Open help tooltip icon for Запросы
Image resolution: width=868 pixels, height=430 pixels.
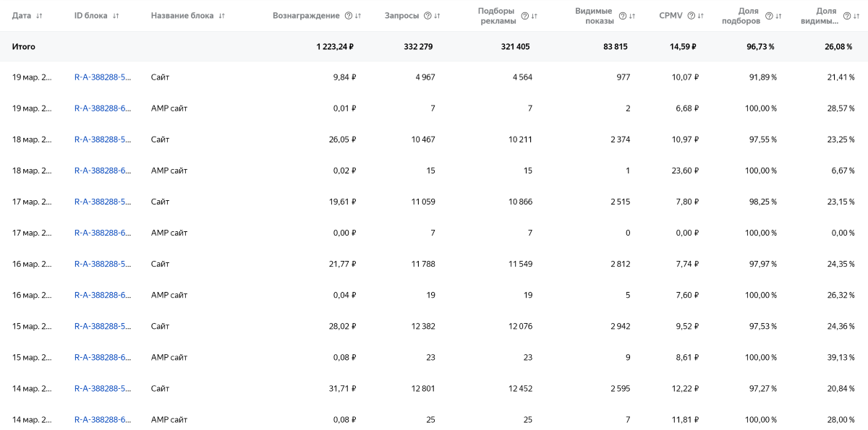427,16
